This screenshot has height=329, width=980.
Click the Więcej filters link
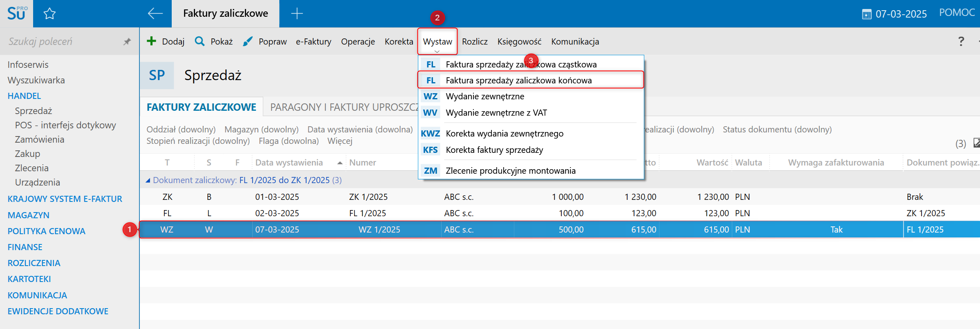click(x=340, y=141)
